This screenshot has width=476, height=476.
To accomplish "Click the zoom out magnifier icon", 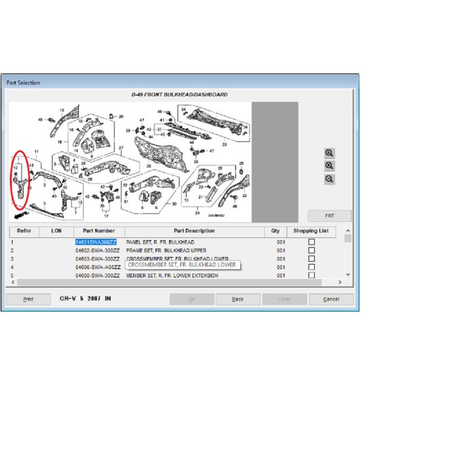I will (x=329, y=179).
